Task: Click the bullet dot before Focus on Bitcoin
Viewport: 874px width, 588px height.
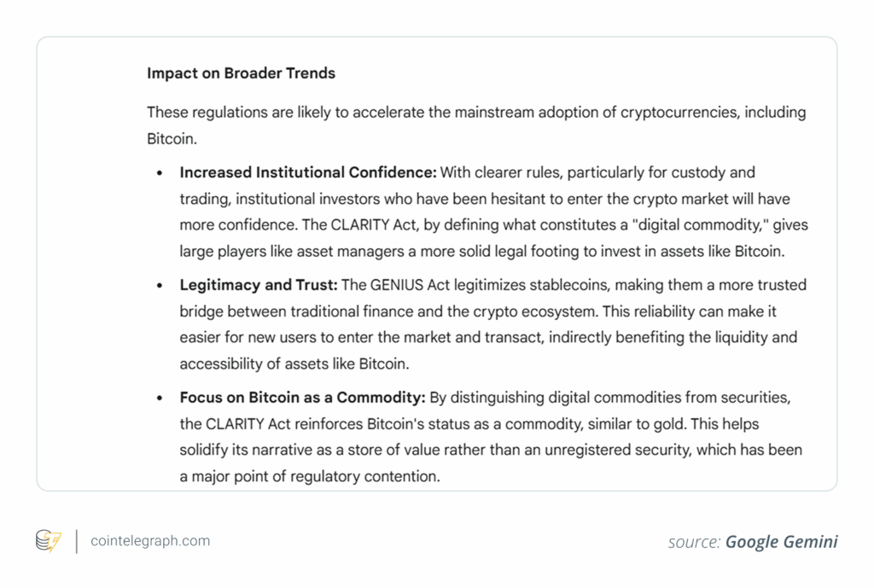Action: (x=160, y=399)
